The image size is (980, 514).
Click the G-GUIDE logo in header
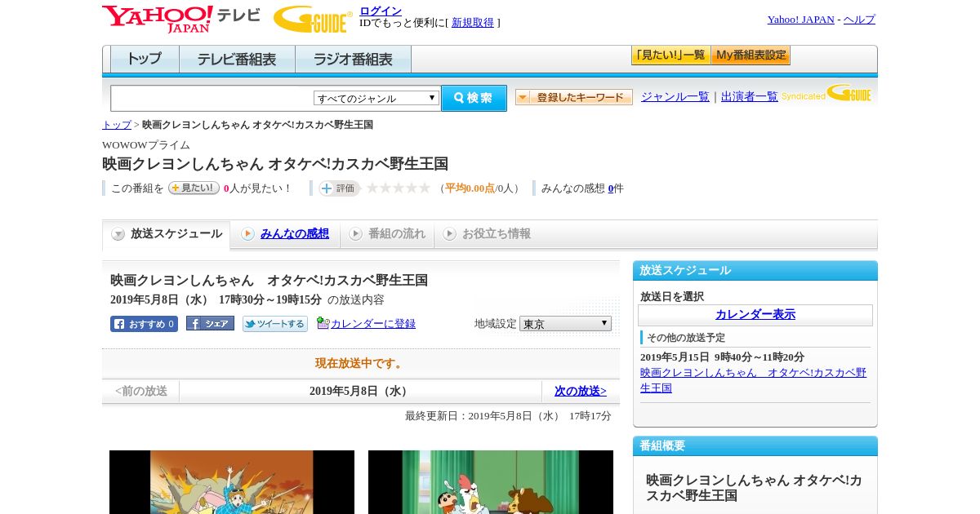coord(313,20)
